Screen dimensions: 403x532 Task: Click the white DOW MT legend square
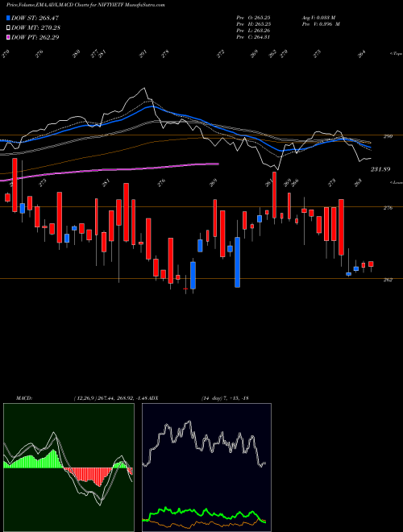[8, 27]
